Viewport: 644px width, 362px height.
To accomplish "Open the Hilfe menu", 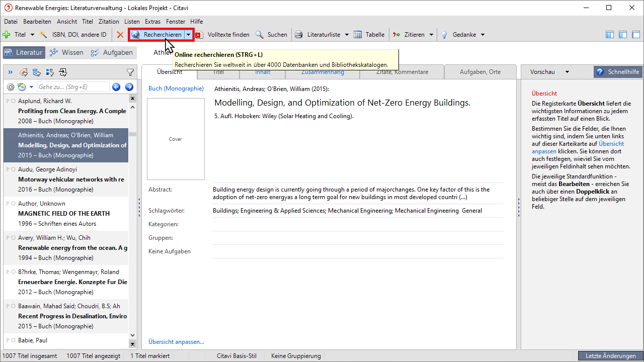I will click(197, 22).
